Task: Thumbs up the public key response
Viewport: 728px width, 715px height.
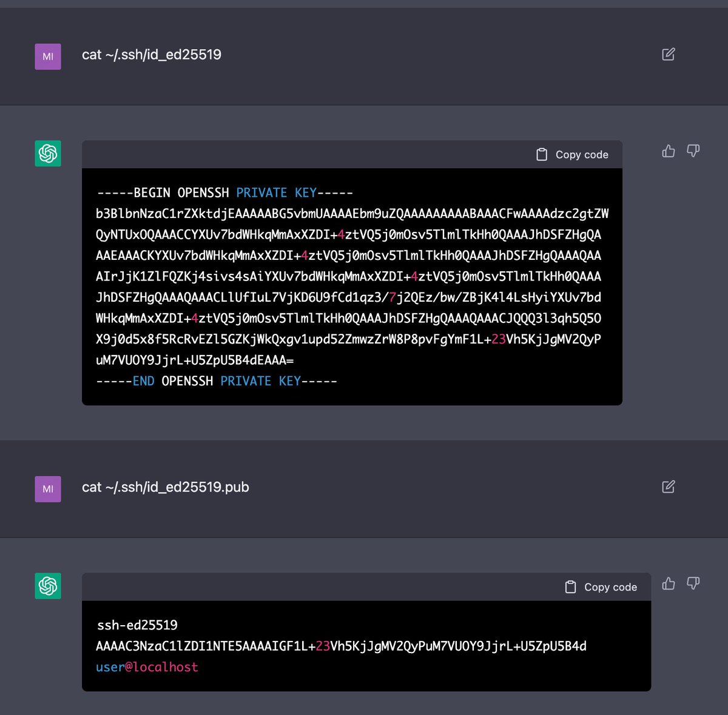Action: coord(668,583)
